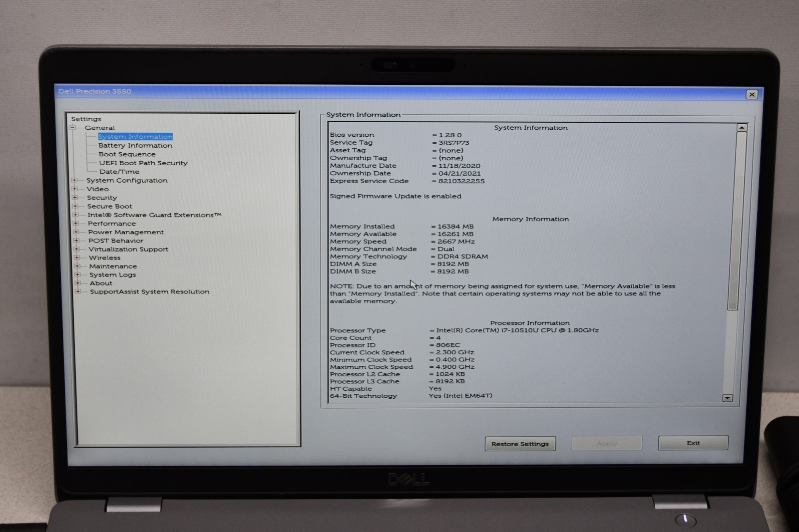Click the Bios version value 1.28.0
Viewport: 799px width, 532px height.
point(450,135)
